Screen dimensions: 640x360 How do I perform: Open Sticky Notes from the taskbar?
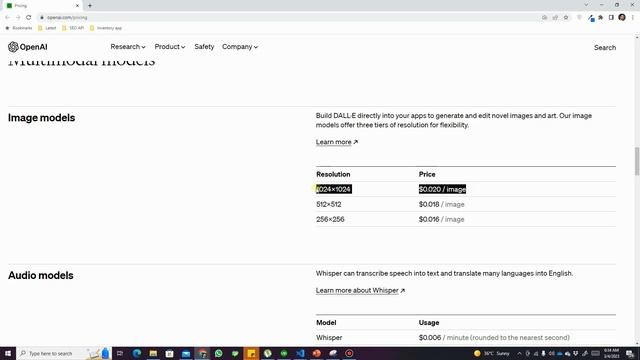(251, 353)
